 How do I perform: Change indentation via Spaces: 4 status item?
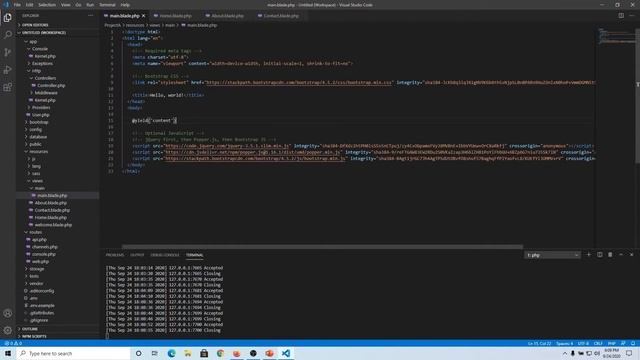click(x=564, y=343)
